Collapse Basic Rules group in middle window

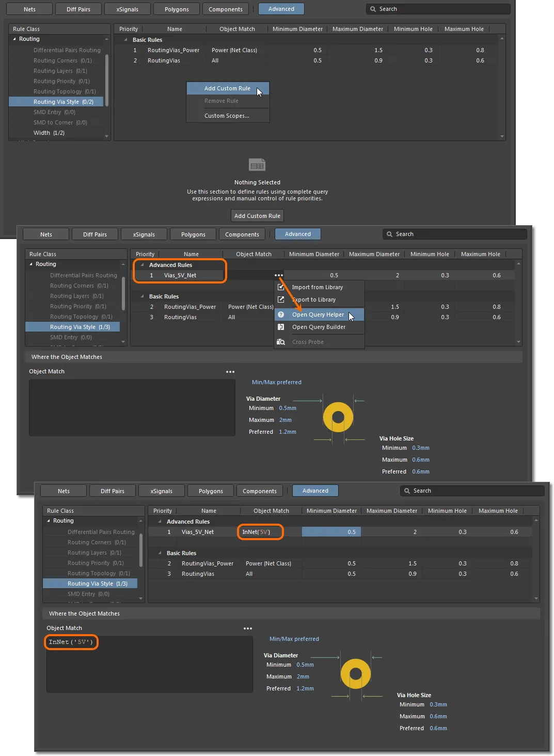(x=142, y=296)
